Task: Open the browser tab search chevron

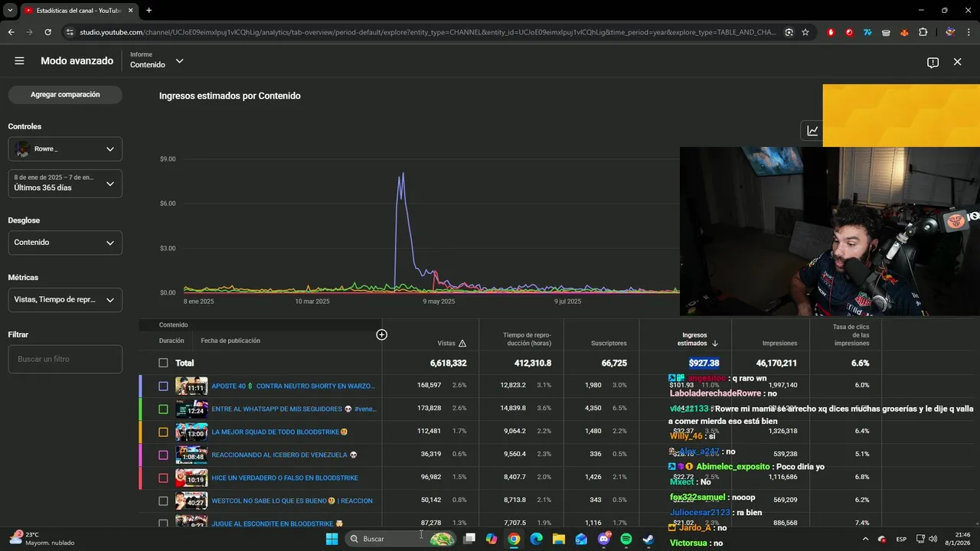Action: [10, 10]
